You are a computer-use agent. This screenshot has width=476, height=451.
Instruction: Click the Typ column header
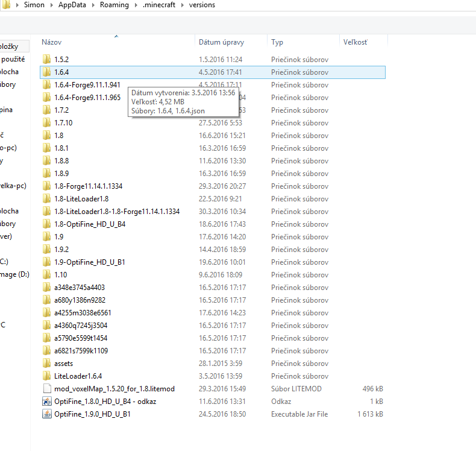coord(277,43)
